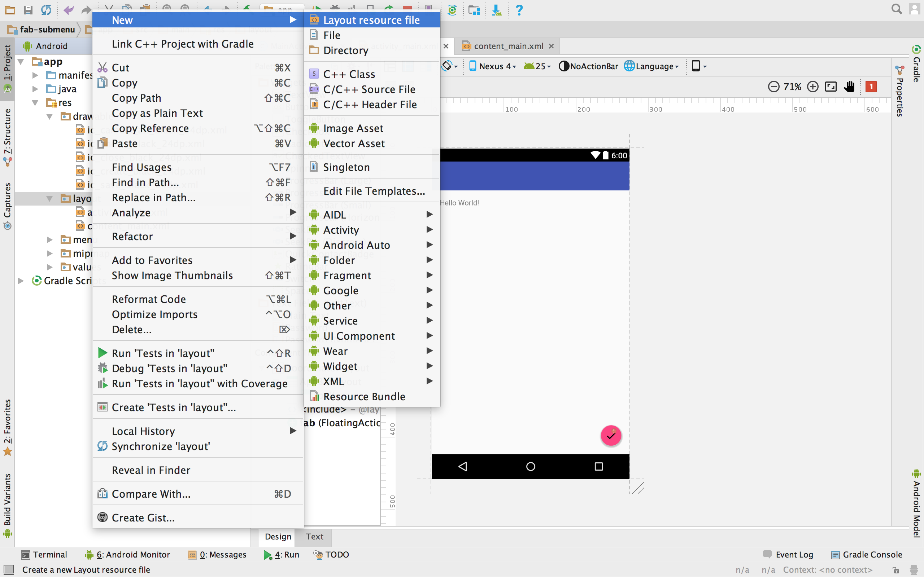Click the zoom to fit screen icon

coord(831,87)
